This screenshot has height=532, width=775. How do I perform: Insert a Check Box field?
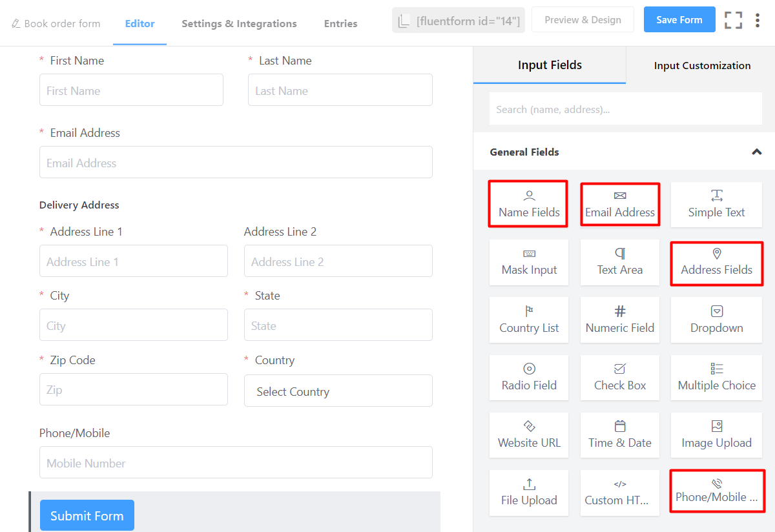[x=619, y=377]
